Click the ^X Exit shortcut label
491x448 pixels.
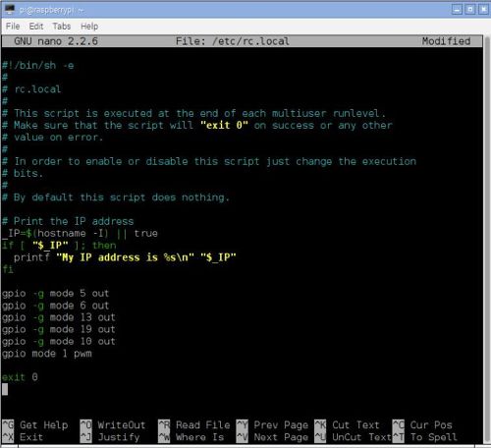click(x=23, y=437)
